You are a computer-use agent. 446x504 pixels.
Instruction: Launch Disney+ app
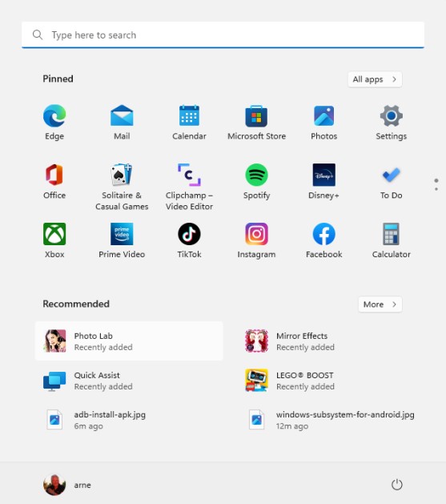click(x=323, y=182)
